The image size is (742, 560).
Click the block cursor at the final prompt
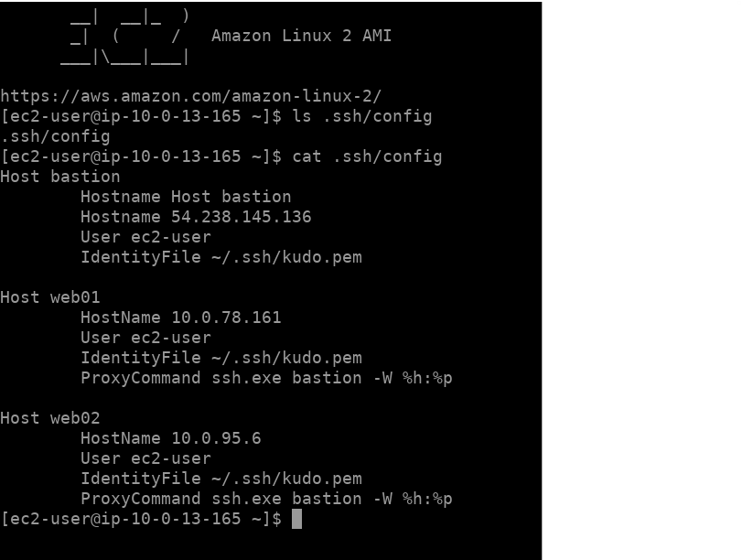click(296, 519)
